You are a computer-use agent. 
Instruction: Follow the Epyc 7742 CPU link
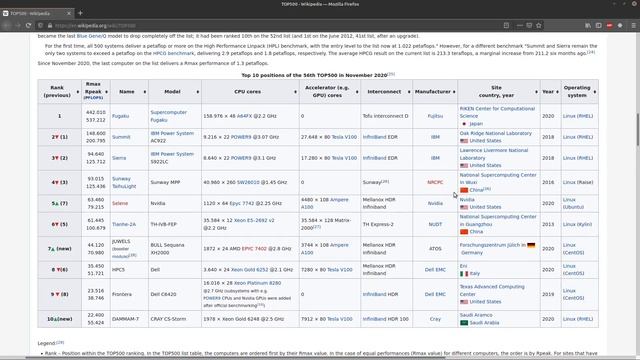coord(242,203)
